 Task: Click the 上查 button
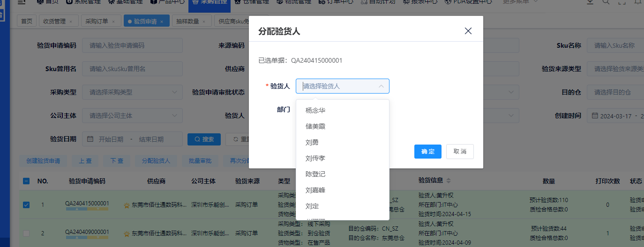85,161
